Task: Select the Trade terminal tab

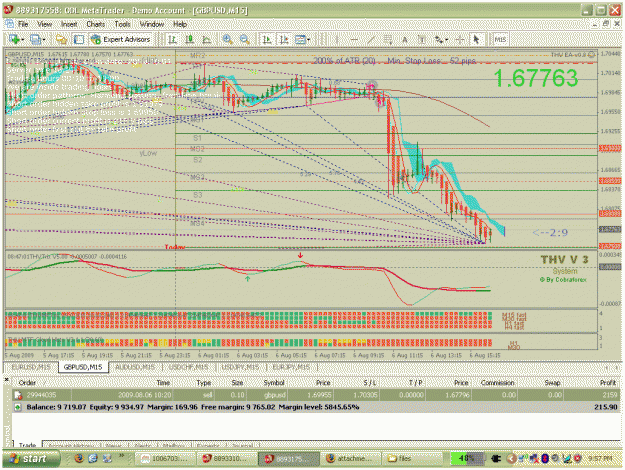Action: pos(28,445)
